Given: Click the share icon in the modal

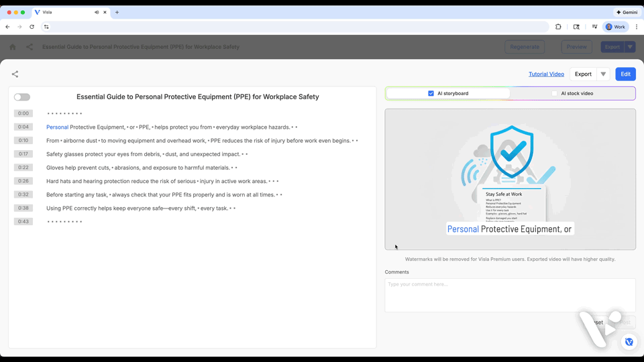Looking at the screenshot, I should tap(15, 74).
